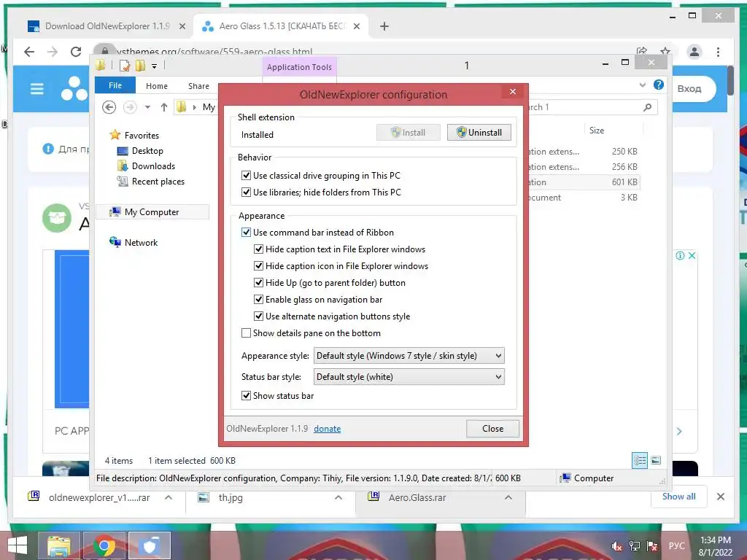Uncheck Use classical drive grouping in This PC
747x560 pixels.
click(x=246, y=176)
